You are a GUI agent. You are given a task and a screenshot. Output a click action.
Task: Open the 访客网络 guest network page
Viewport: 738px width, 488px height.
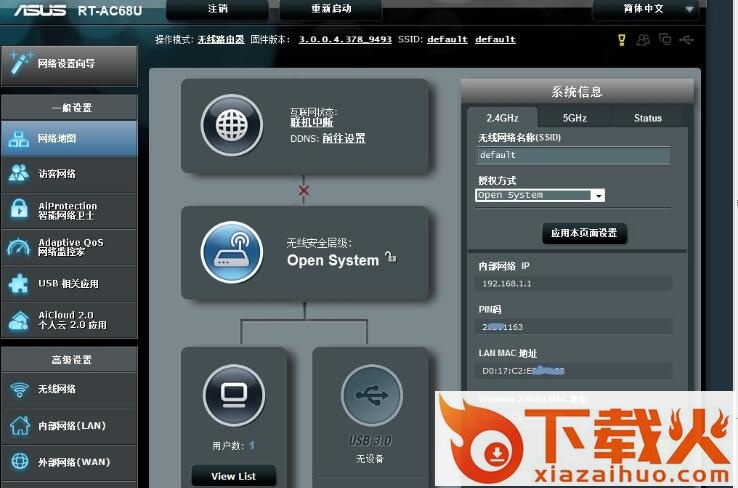pyautogui.click(x=68, y=174)
